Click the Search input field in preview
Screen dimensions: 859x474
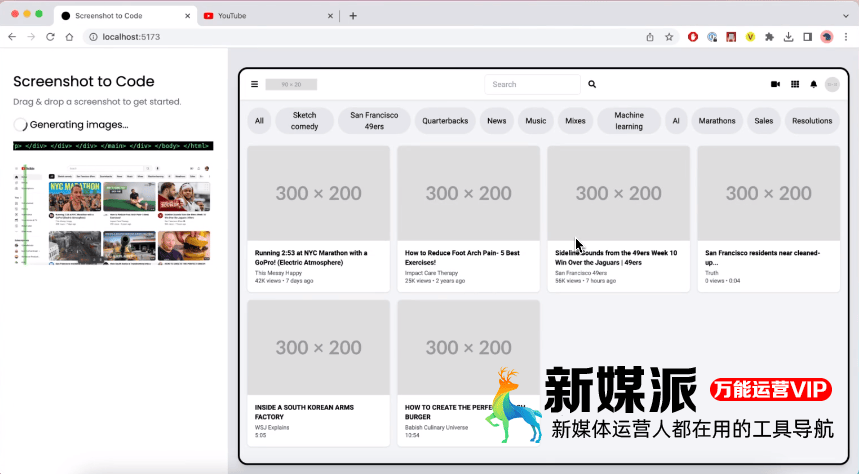pyautogui.click(x=532, y=84)
